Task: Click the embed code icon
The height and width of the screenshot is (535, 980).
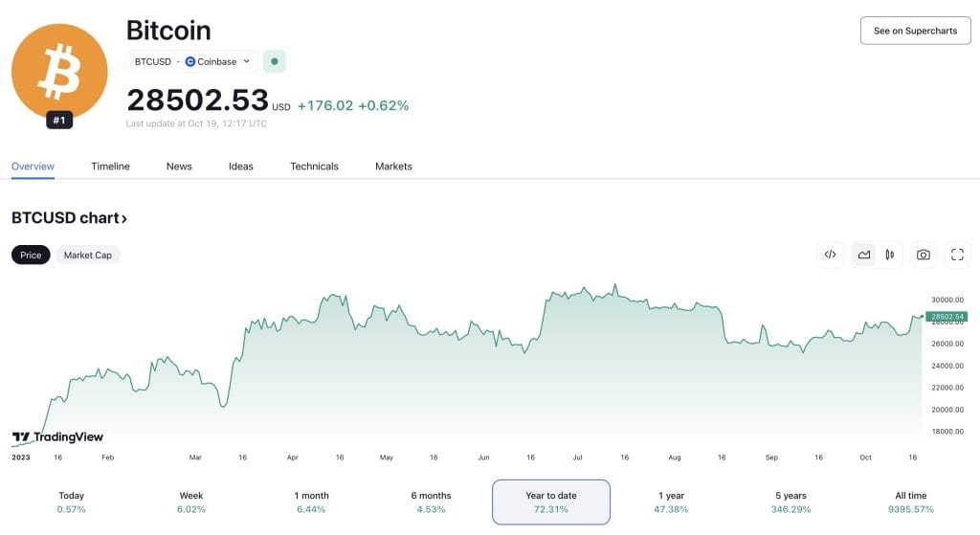Action: [x=830, y=255]
